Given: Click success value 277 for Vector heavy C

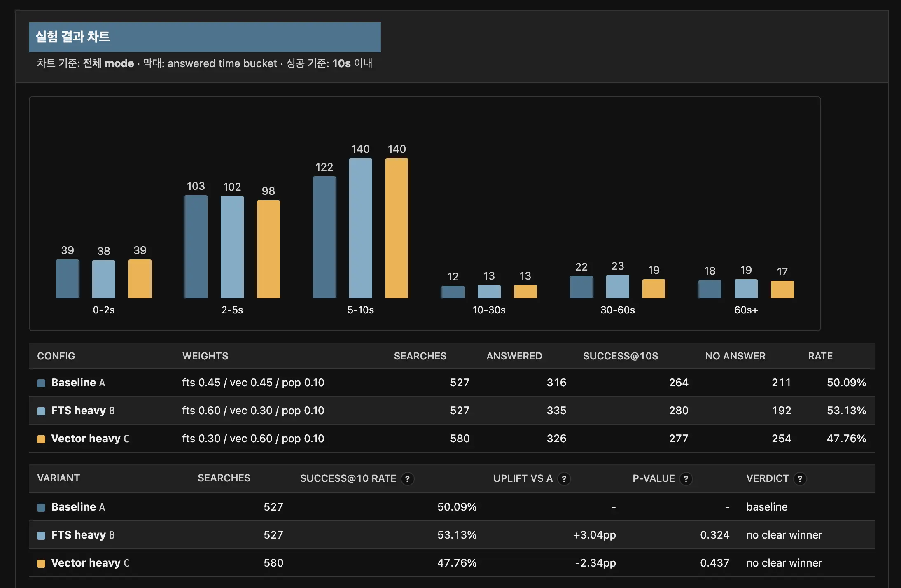Looking at the screenshot, I should coord(679,439).
